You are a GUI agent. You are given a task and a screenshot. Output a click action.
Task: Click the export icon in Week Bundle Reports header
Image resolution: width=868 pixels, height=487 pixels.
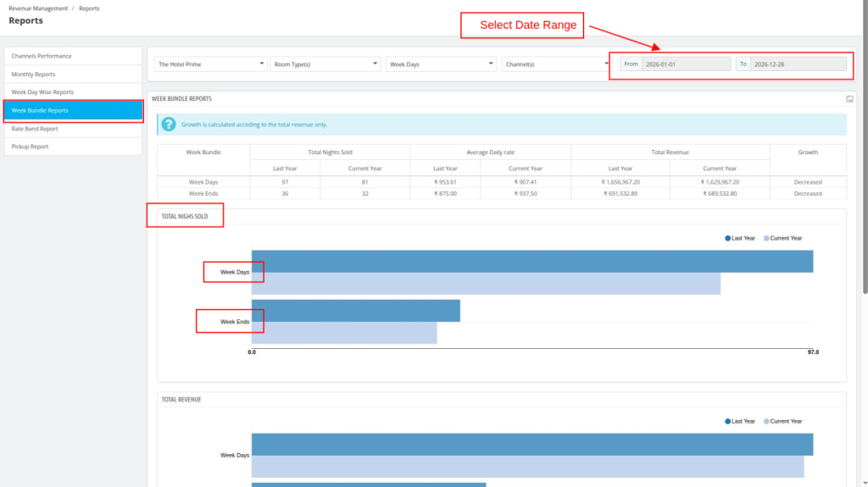pos(849,99)
